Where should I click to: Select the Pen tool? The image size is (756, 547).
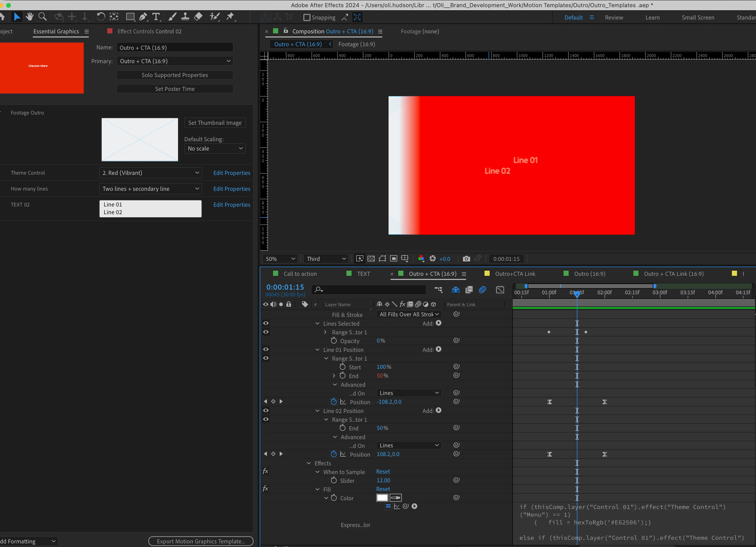[x=143, y=17]
